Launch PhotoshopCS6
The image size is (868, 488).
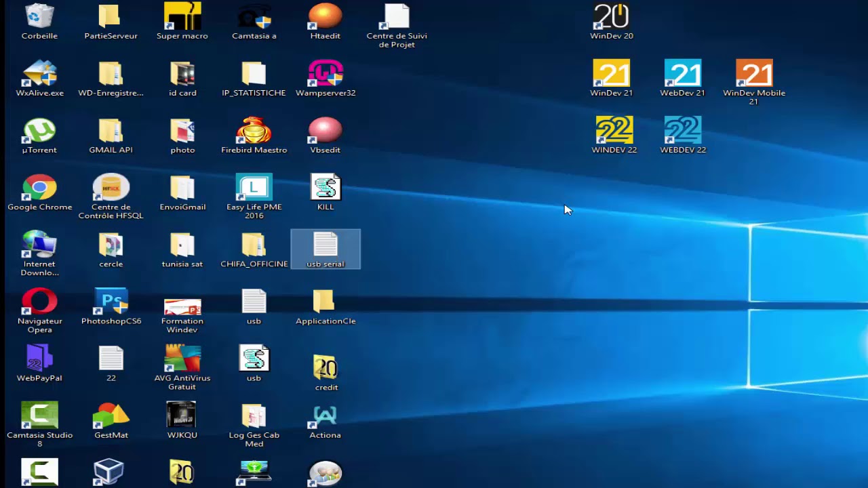point(111,306)
